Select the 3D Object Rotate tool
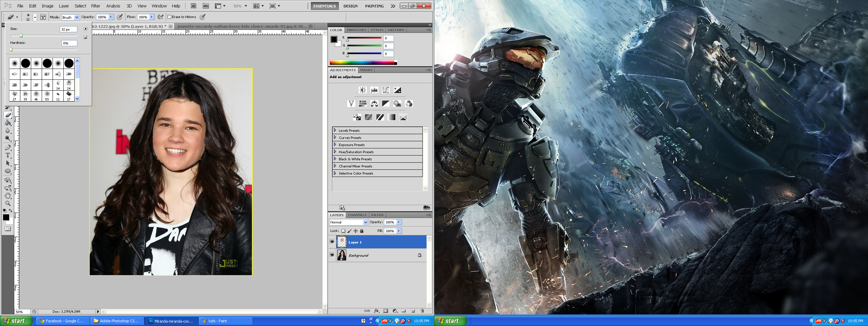 pos(8,180)
